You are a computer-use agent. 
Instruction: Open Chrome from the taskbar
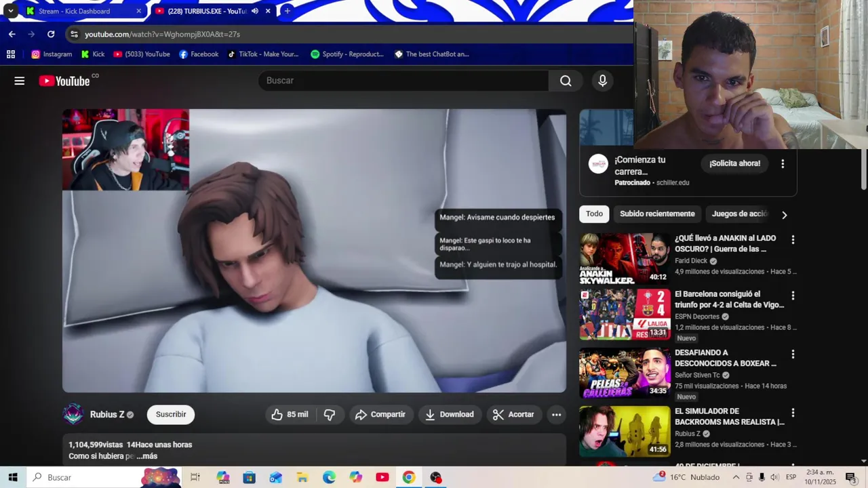point(409,477)
